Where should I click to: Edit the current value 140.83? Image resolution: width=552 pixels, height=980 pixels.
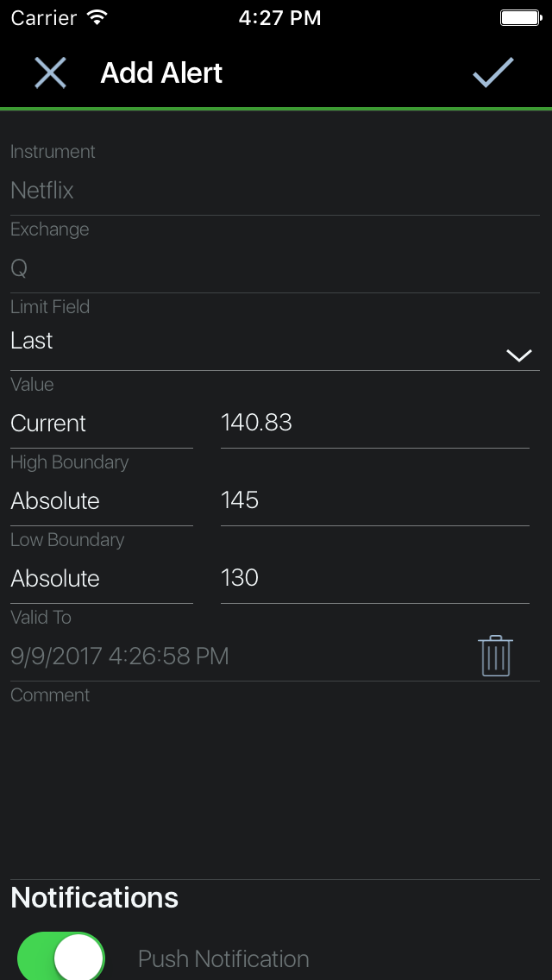pyautogui.click(x=345, y=422)
